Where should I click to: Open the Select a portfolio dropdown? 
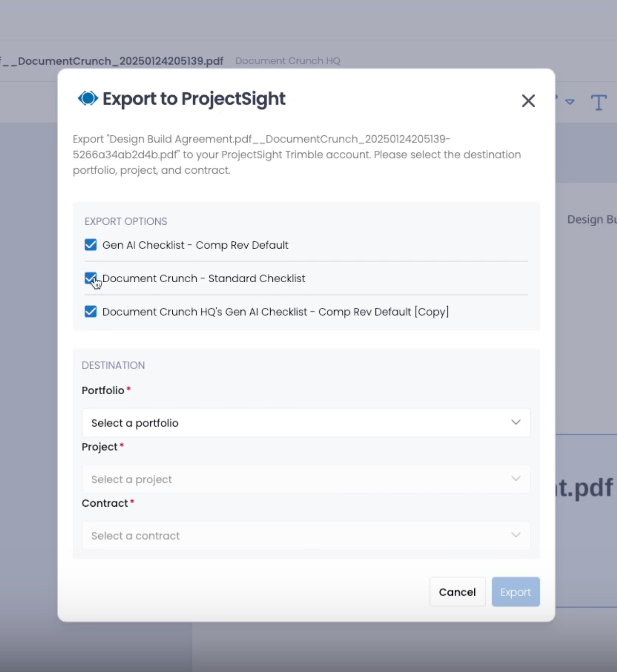pos(306,423)
